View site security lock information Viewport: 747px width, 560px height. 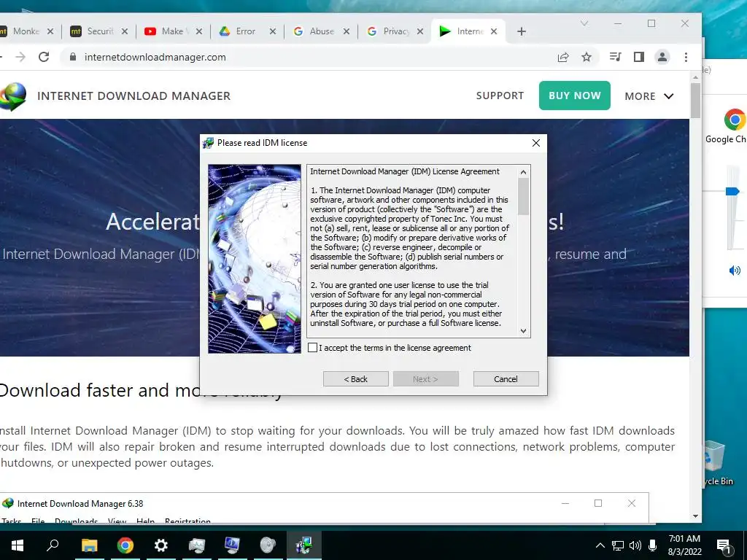pos(73,57)
